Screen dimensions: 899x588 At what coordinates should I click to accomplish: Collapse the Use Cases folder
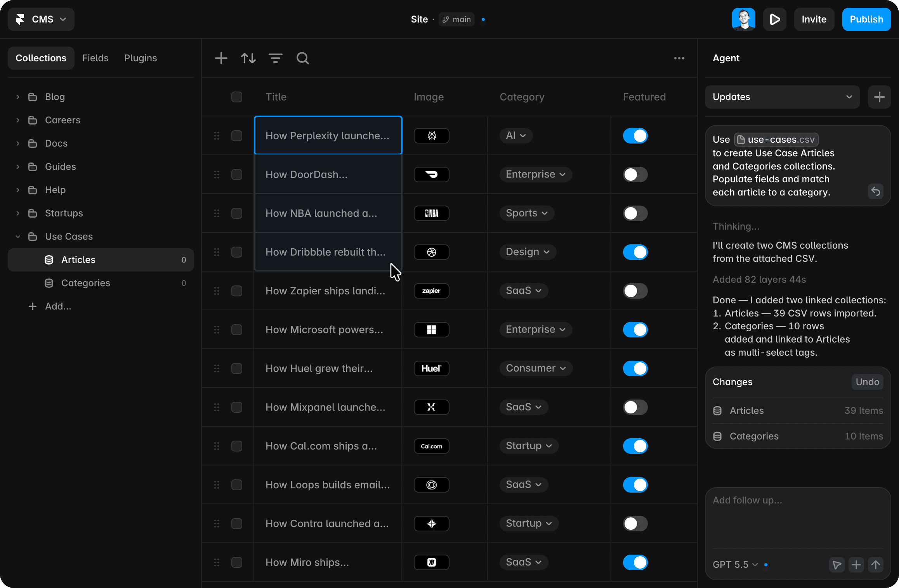tap(18, 237)
